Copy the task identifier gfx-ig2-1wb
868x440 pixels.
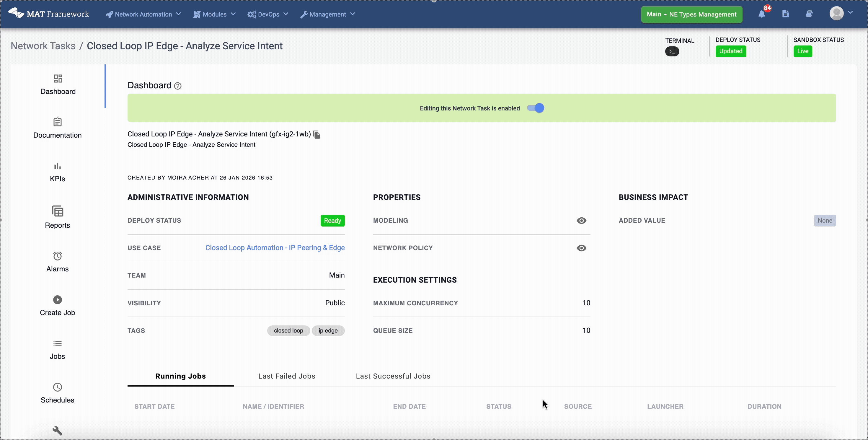[316, 134]
